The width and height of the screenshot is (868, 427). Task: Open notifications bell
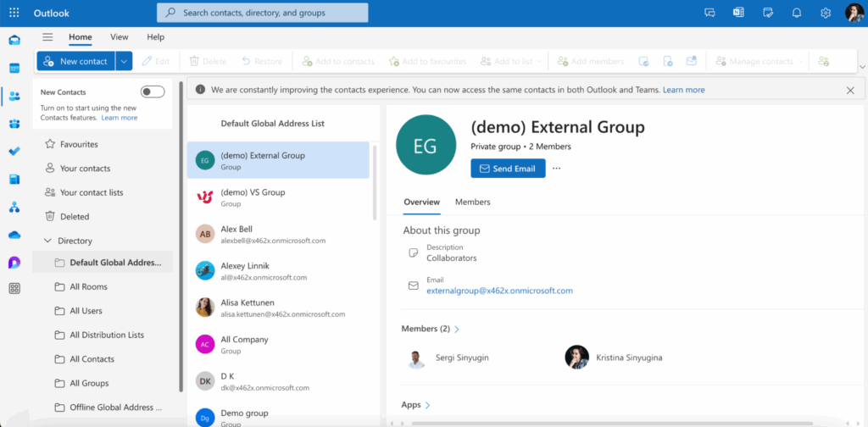797,13
